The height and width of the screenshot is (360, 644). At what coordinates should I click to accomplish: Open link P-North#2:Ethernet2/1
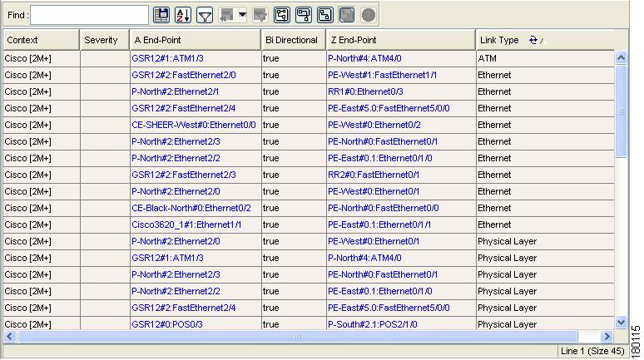pyautogui.click(x=175, y=91)
